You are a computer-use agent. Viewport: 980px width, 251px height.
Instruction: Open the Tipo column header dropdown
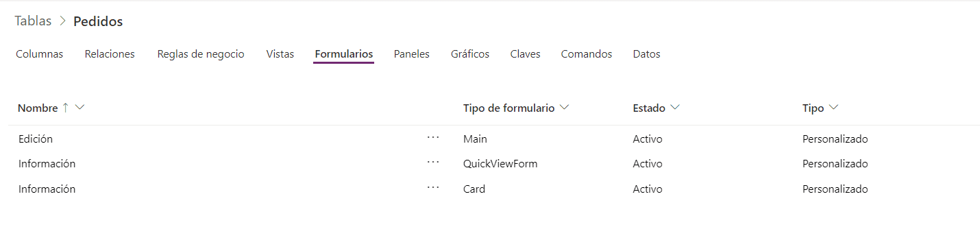[x=833, y=108]
